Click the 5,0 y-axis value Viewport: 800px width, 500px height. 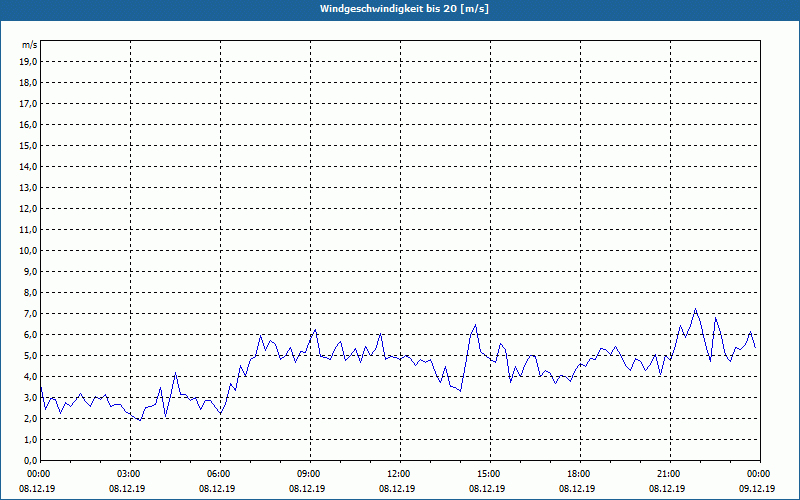point(31,356)
